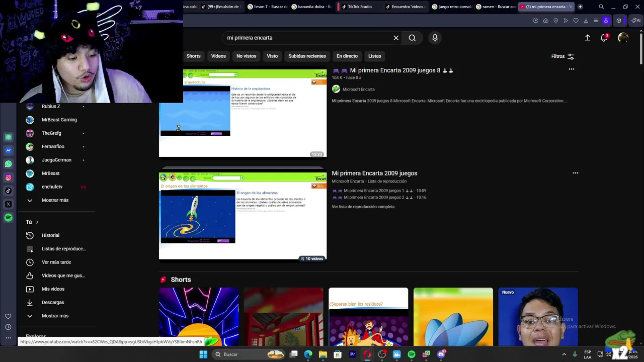Open Ver lista de reproducción completa
Image resolution: width=644 pixels, height=362 pixels.
click(363, 207)
